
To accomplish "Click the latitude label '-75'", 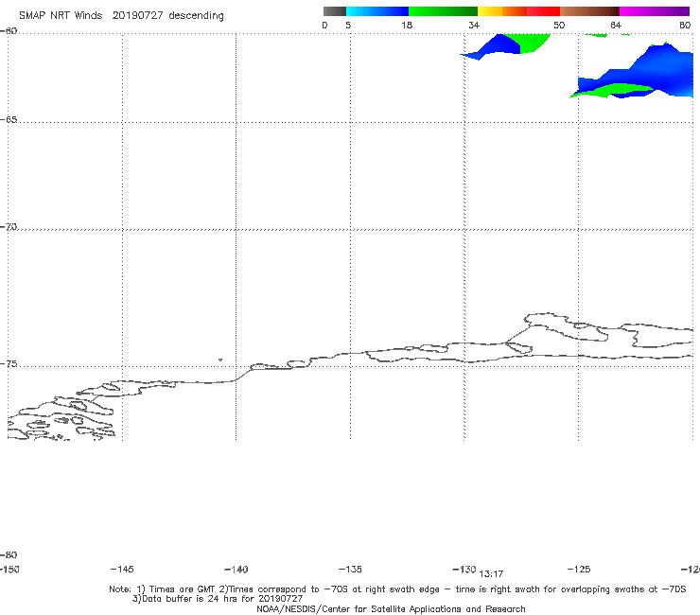I will (x=9, y=364).
